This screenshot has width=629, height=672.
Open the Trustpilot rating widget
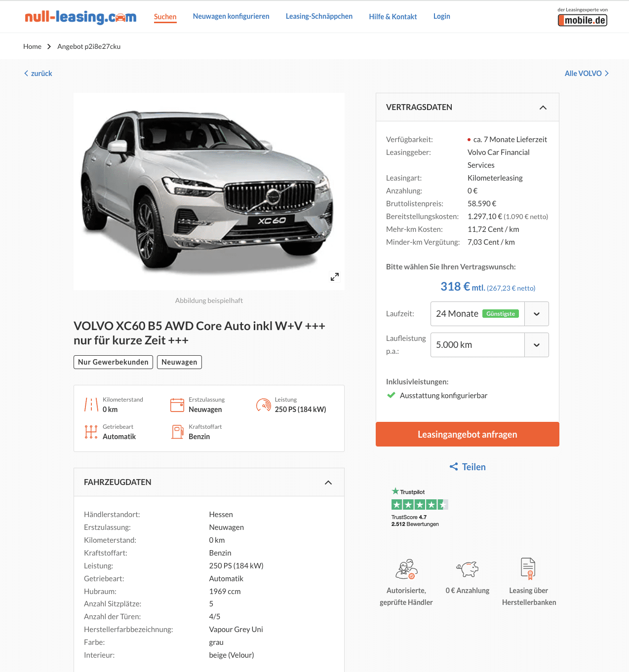[x=420, y=507]
